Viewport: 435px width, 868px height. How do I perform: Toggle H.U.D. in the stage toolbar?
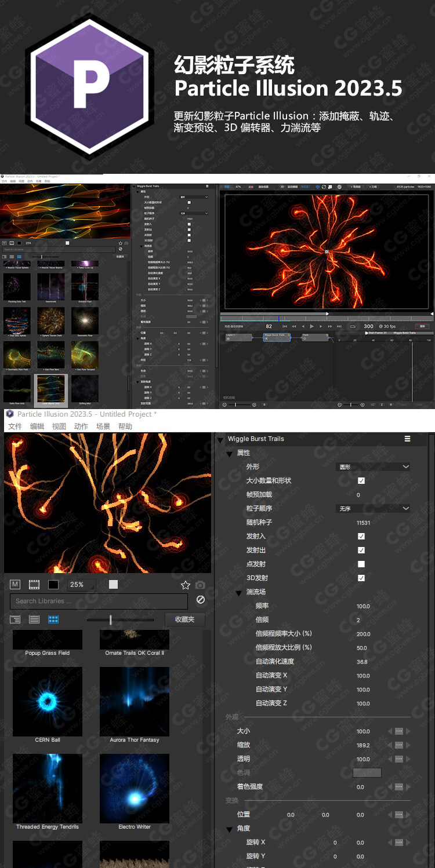(304, 187)
